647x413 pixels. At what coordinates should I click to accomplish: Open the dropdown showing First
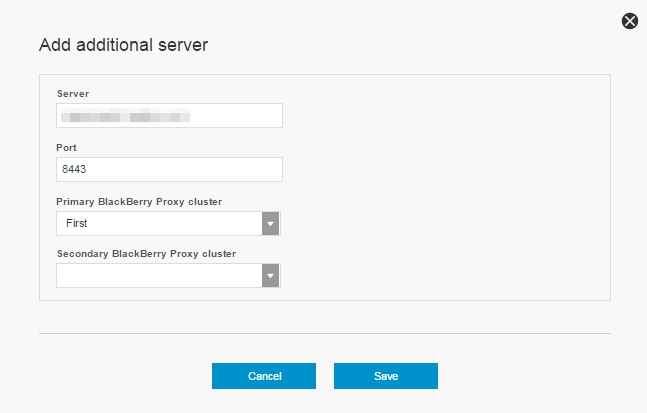coord(160,223)
